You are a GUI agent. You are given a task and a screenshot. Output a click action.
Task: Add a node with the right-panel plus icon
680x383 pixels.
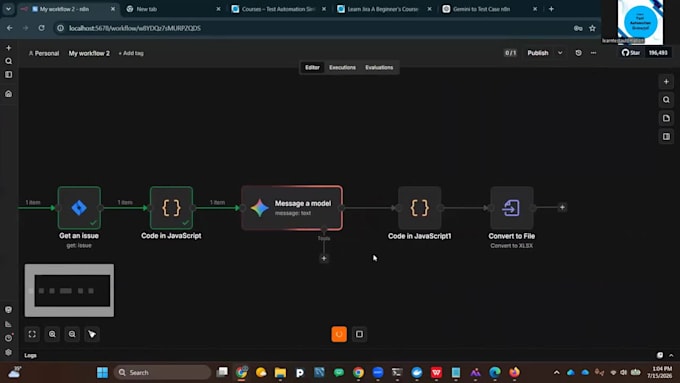[666, 82]
